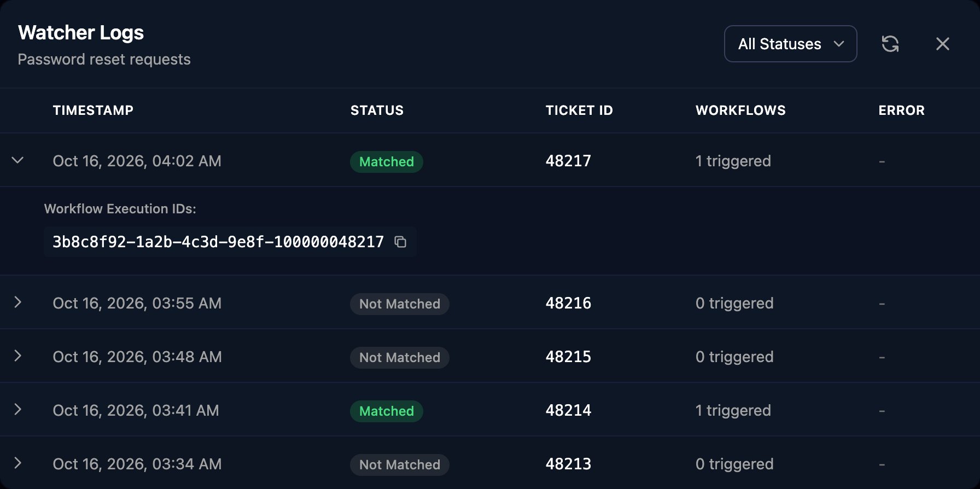Screen dimensions: 980x489
Task: Click "0 triggered" for ticket 48215
Action: [734, 357]
